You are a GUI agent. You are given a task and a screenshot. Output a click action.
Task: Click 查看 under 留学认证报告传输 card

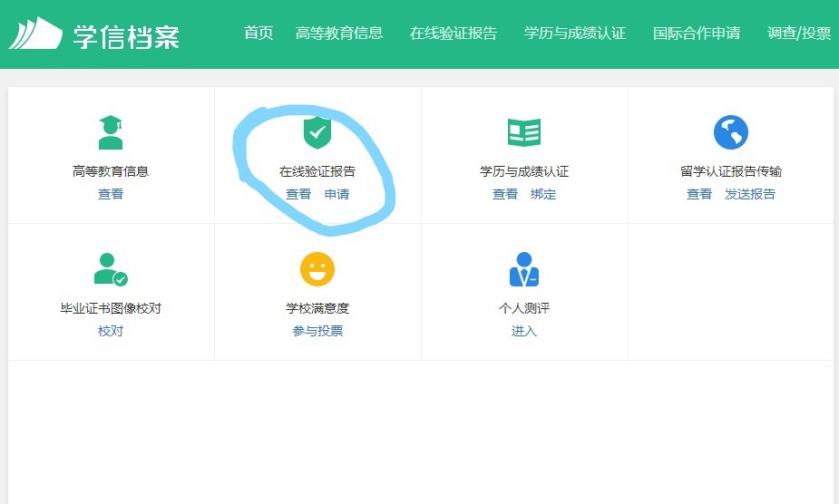click(699, 194)
